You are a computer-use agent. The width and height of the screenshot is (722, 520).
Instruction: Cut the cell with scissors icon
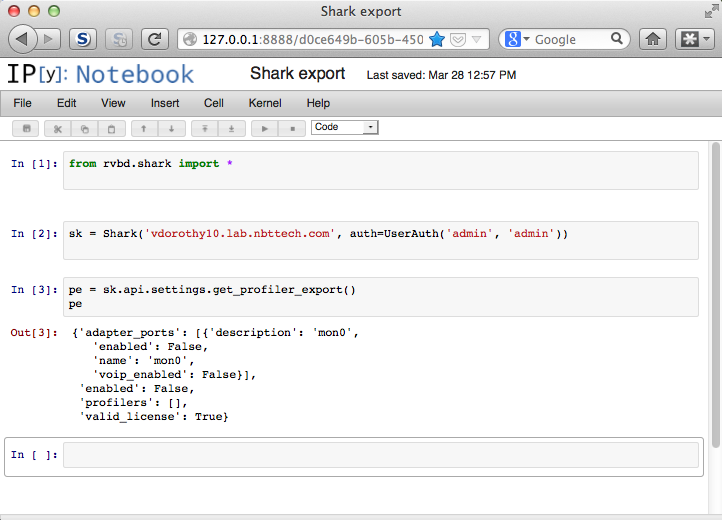(x=58, y=129)
